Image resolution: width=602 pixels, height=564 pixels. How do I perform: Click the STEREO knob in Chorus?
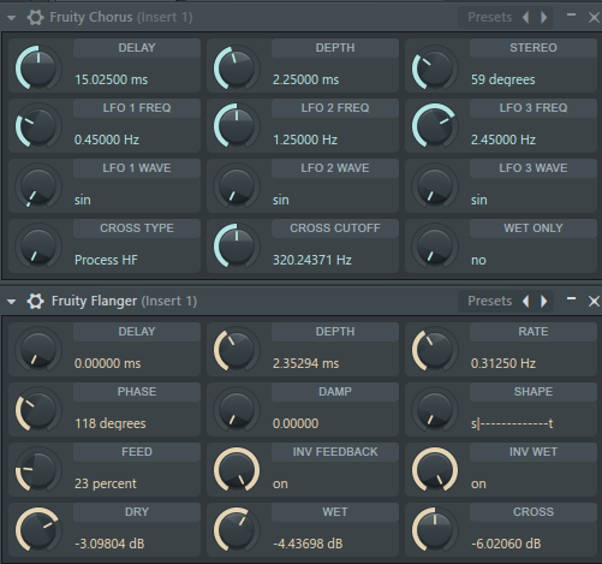tap(435, 68)
